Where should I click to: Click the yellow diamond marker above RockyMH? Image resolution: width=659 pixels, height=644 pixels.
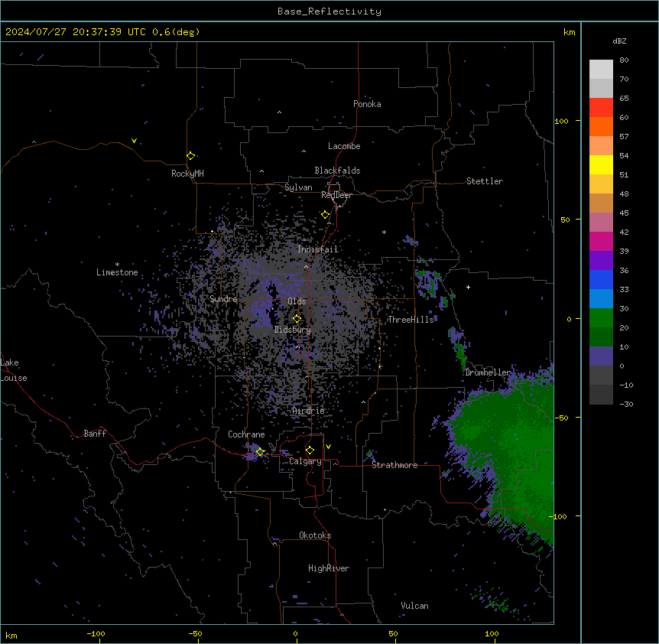[190, 156]
